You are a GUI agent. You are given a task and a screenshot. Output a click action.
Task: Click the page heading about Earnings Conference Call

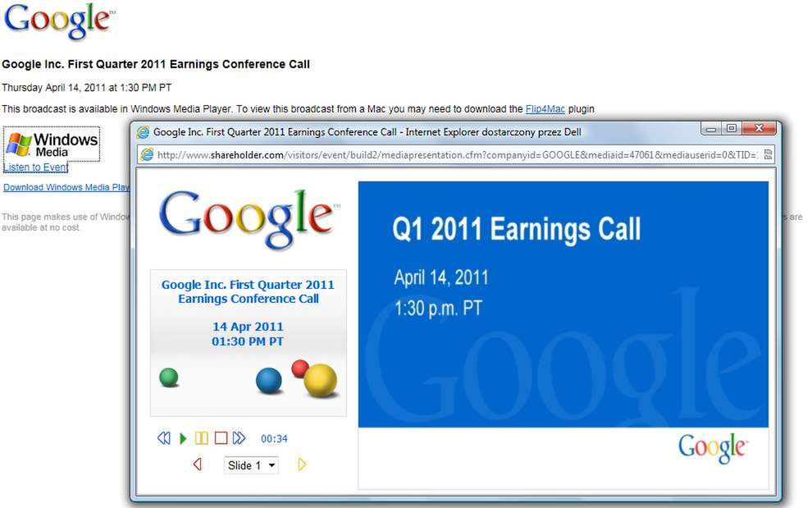pos(156,64)
